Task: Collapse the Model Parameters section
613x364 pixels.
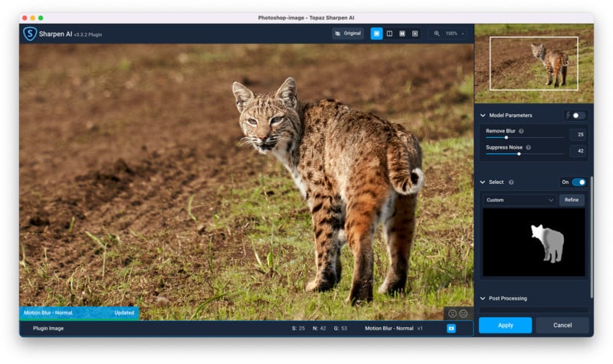Action: [483, 116]
